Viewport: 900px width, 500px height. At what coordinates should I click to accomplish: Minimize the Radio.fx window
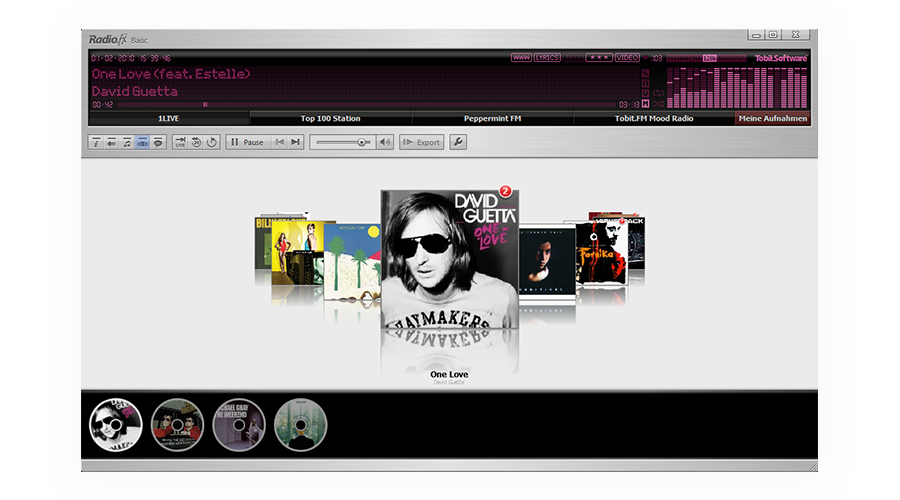click(x=756, y=34)
